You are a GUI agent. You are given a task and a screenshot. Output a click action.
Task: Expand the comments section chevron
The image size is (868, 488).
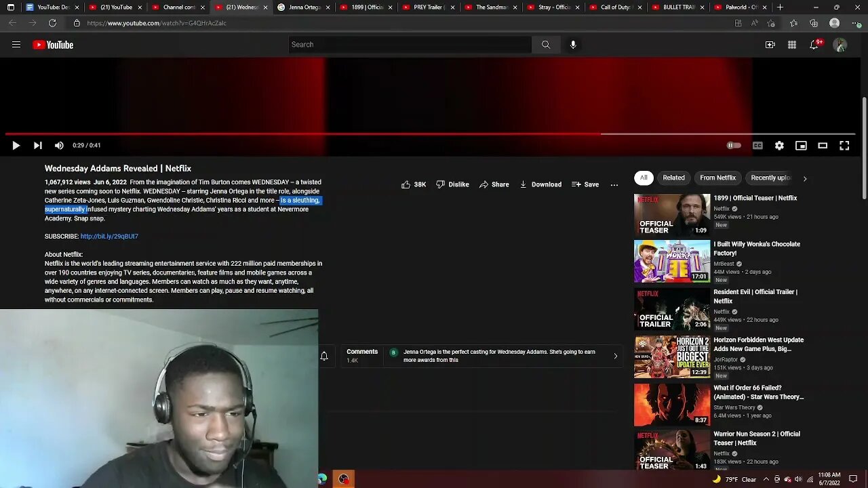616,356
